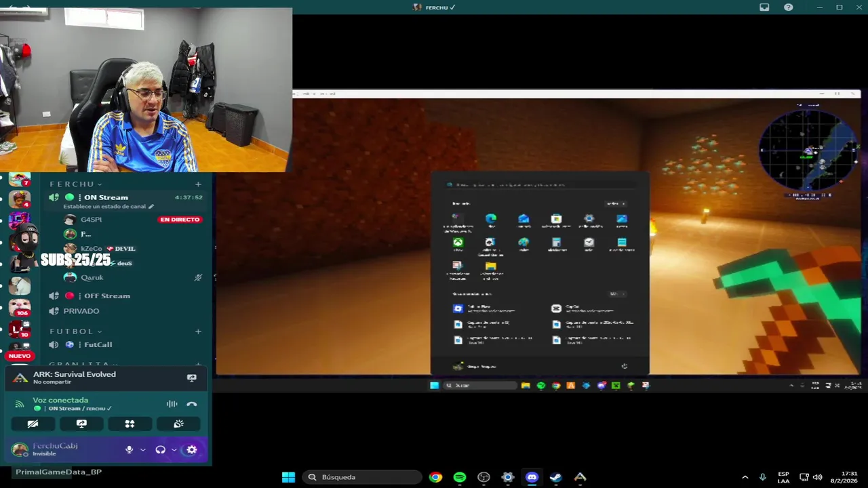
Task: Open headphone output options chevron
Action: click(174, 449)
